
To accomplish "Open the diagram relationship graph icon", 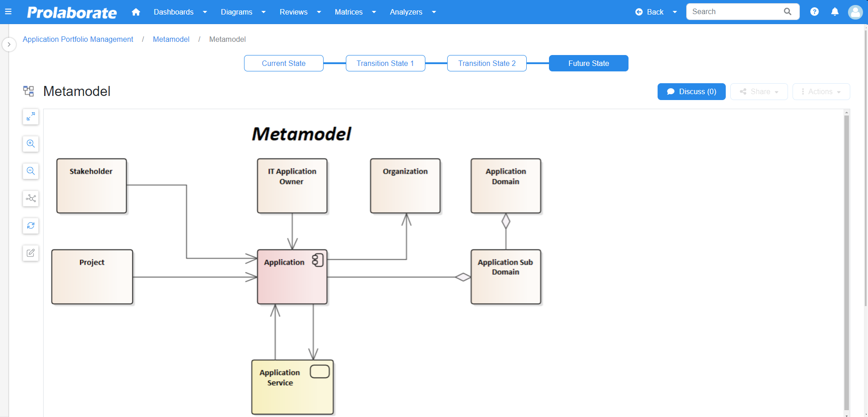I will coord(30,199).
